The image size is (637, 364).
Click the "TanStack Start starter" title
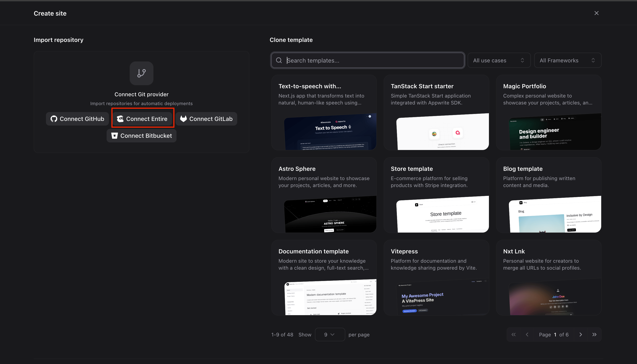point(422,86)
